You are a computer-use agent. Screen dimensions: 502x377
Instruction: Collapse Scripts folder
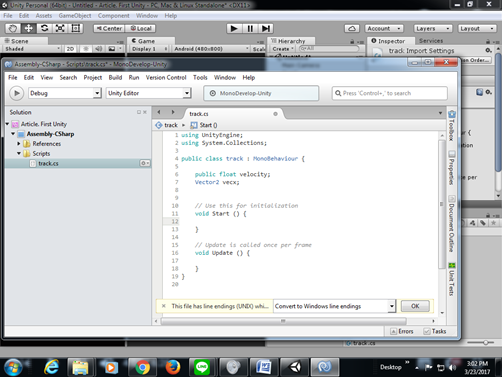[19, 153]
